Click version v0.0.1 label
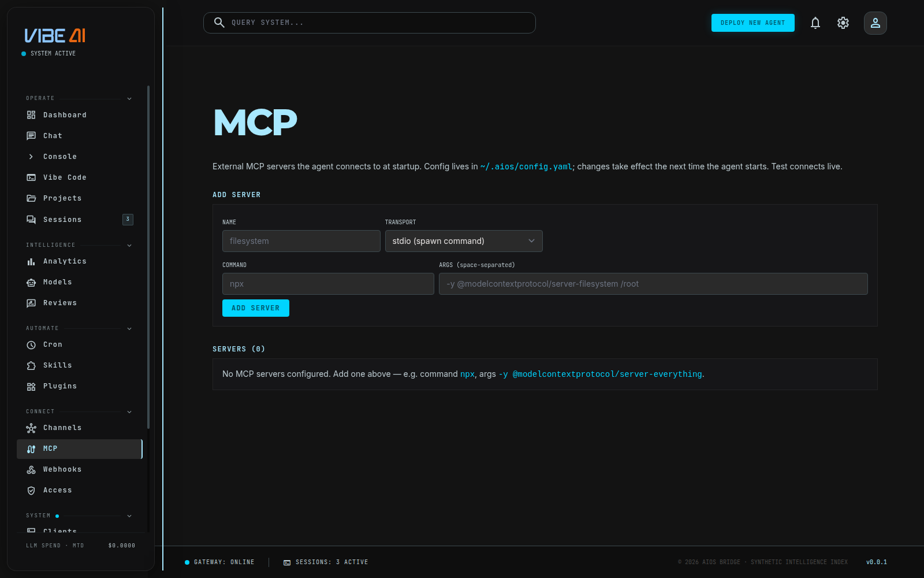 click(877, 562)
